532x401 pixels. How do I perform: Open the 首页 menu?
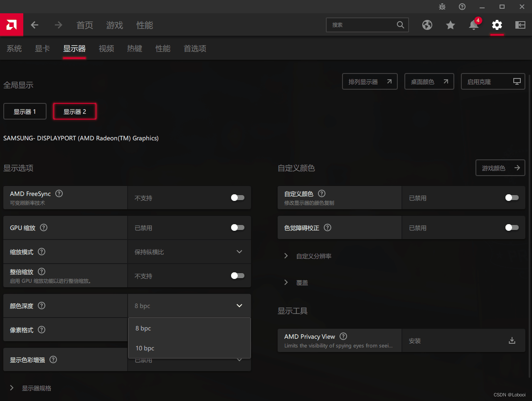click(85, 25)
